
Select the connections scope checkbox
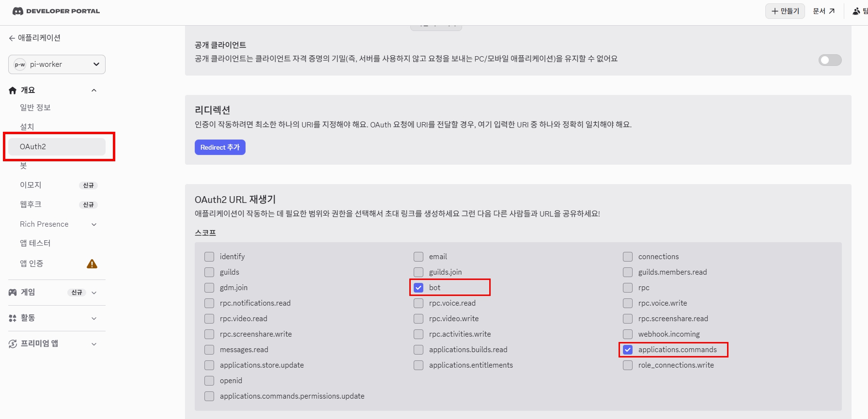click(x=628, y=257)
